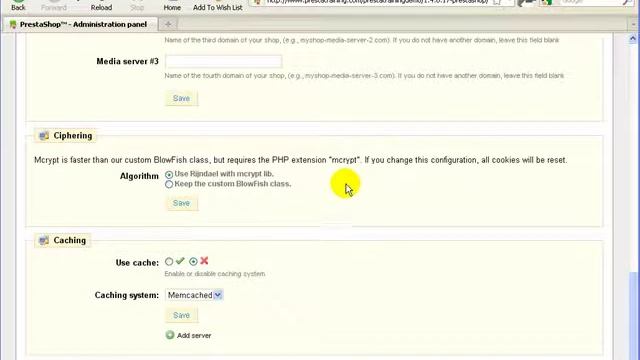Select Use Rijndael with mcrypt lib
This screenshot has width=640, height=360.
[x=169, y=174]
